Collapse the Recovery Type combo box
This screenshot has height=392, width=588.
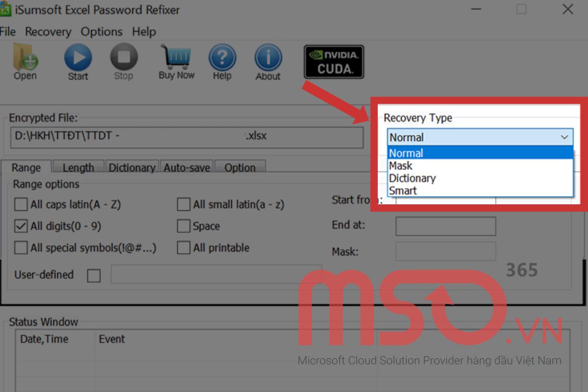(x=480, y=137)
